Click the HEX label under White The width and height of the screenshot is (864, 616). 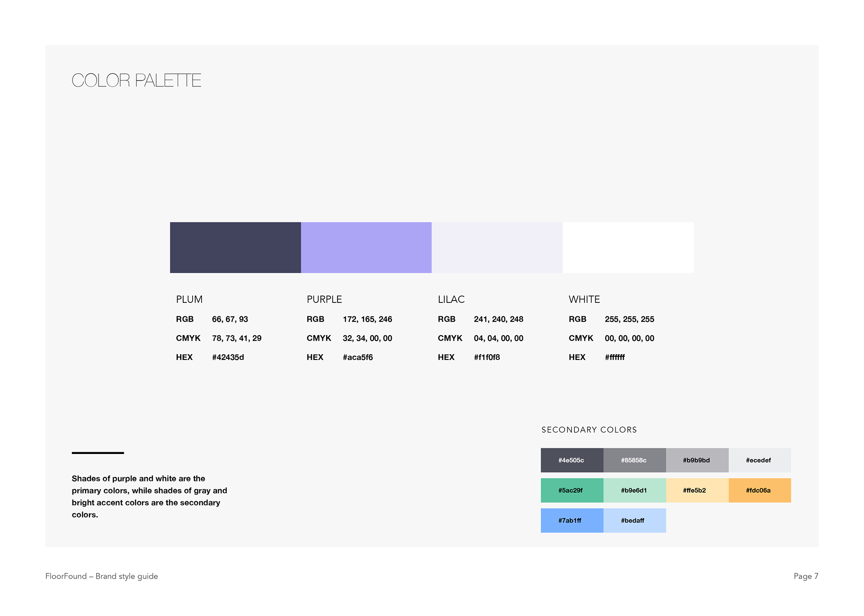point(577,357)
